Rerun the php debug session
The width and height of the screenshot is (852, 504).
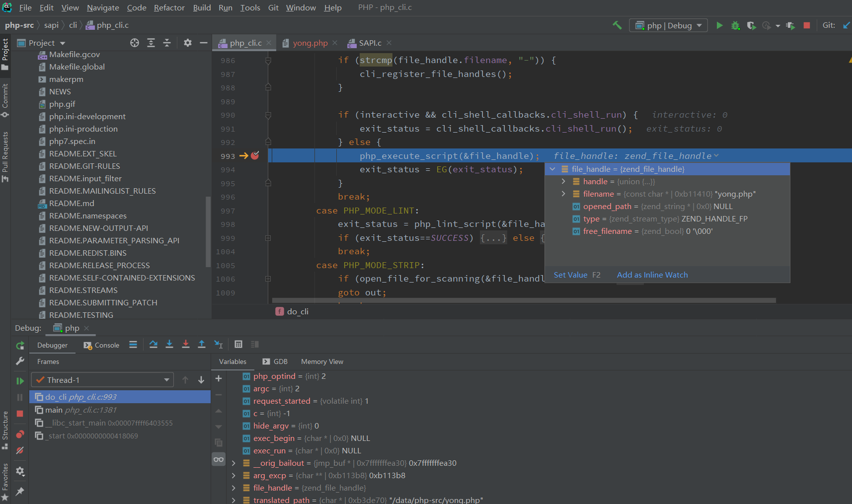20,346
